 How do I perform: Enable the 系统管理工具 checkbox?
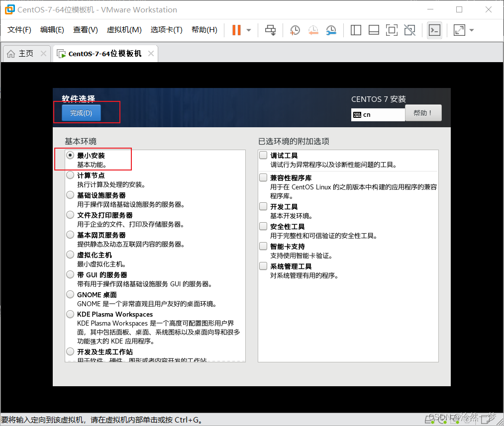click(263, 266)
